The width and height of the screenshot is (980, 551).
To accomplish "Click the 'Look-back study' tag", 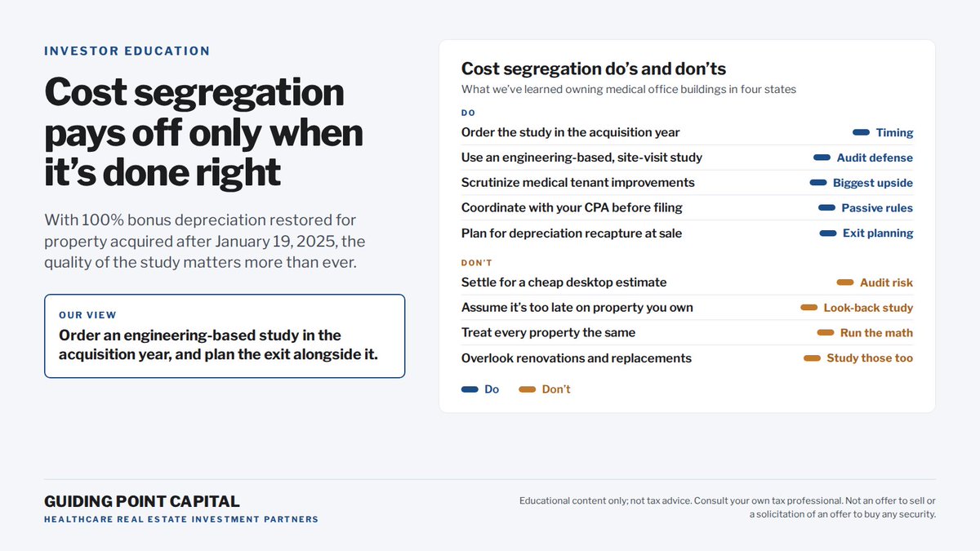I will 868,308.
